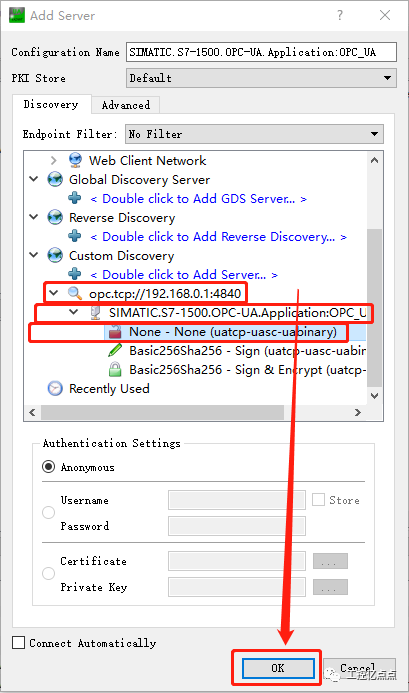Collapse the Reverse Discovery node
Screen dimensions: 409x693
point(34,217)
